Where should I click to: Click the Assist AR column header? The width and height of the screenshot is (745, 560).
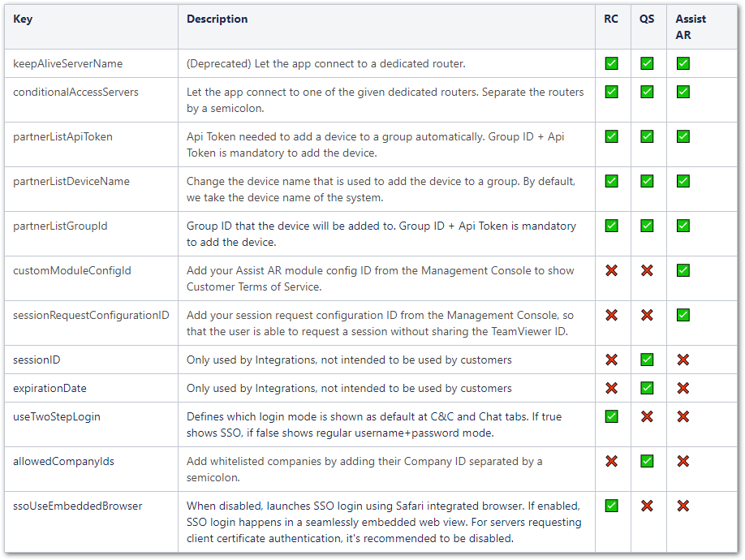[691, 26]
